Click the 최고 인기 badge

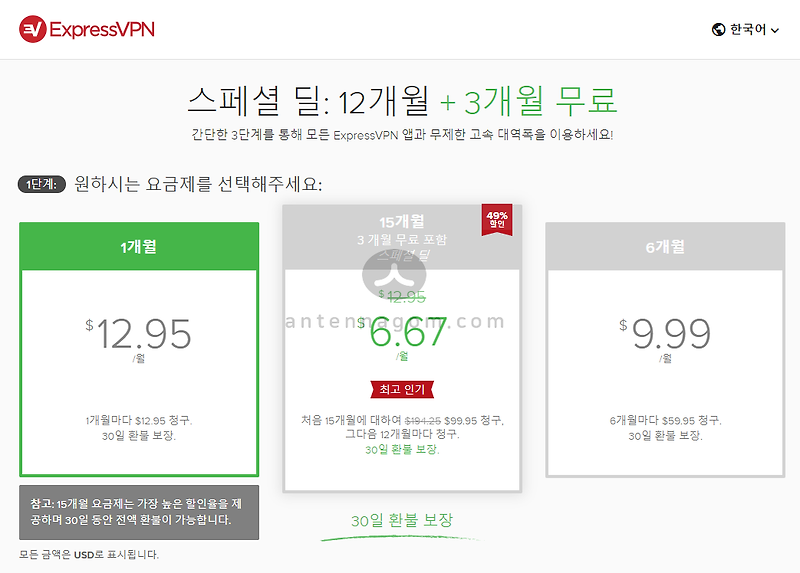point(402,389)
